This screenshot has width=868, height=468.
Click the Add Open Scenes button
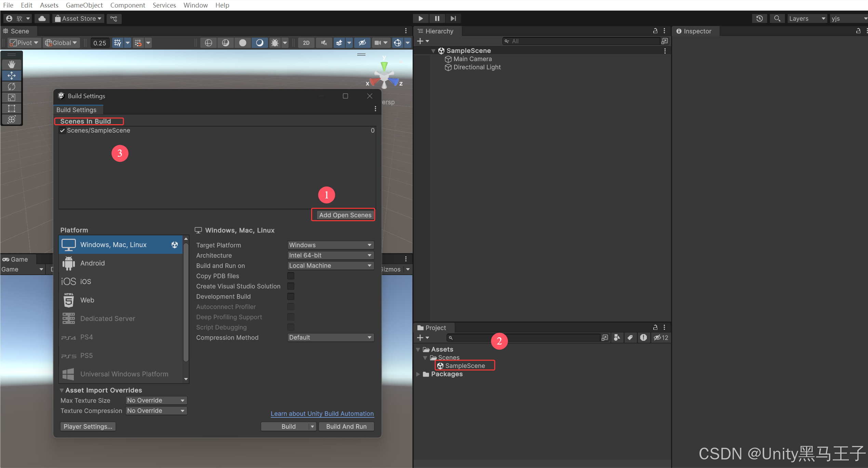(345, 215)
